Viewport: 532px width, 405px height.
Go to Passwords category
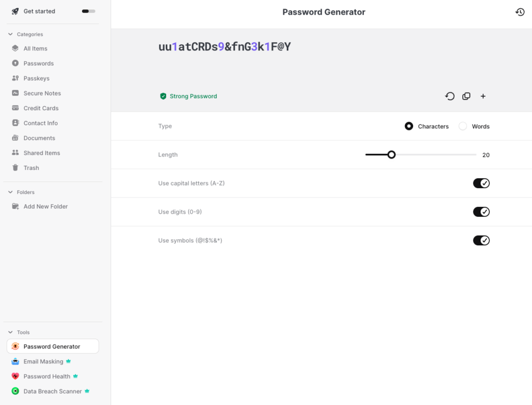coord(38,63)
